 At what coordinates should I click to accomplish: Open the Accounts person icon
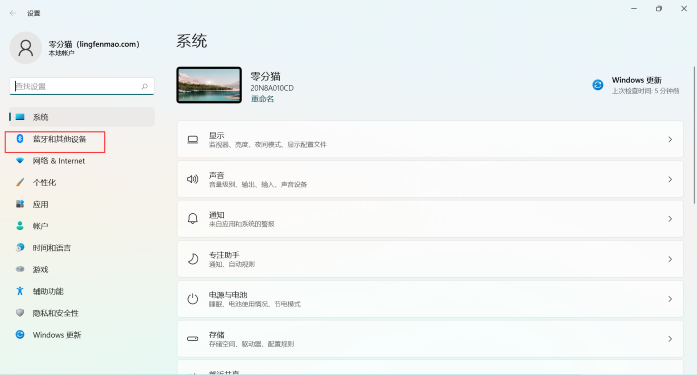pyautogui.click(x=20, y=226)
